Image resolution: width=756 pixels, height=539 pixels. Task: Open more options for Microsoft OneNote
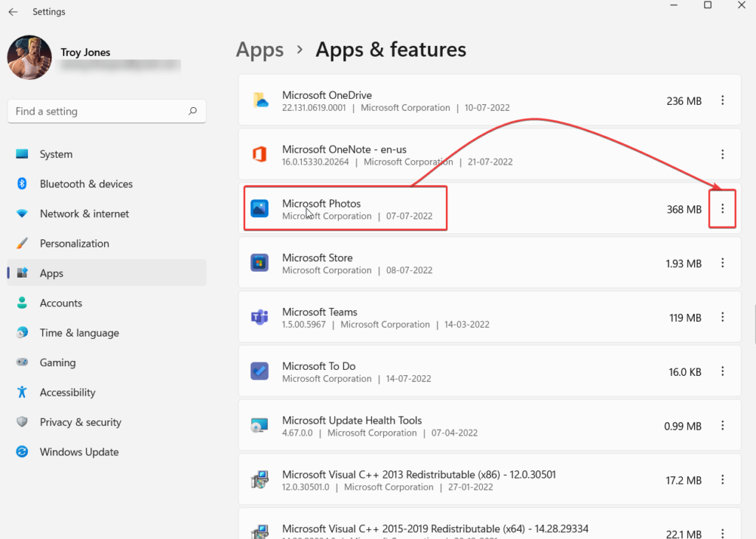722,154
